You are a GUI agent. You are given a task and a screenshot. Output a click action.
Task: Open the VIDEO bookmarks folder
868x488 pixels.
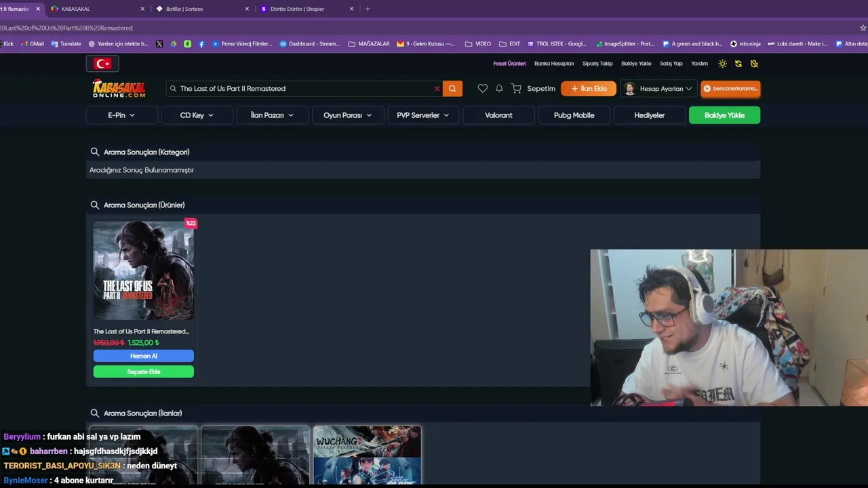478,43
